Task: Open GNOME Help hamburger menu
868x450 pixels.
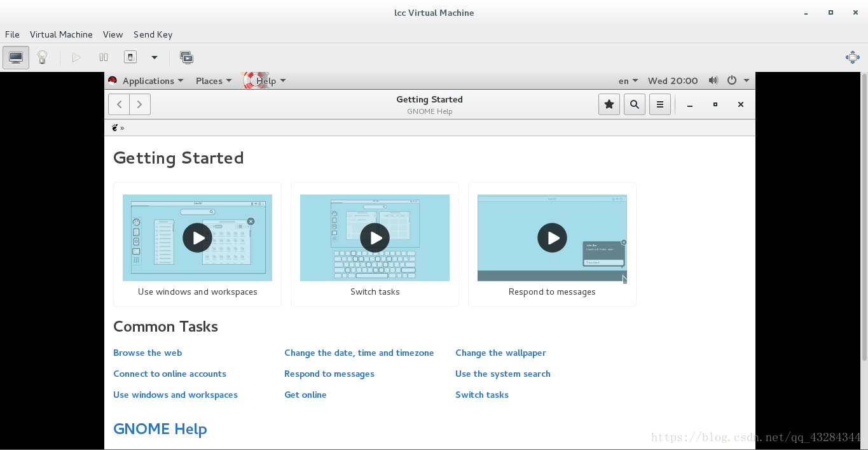Action: 660,104
